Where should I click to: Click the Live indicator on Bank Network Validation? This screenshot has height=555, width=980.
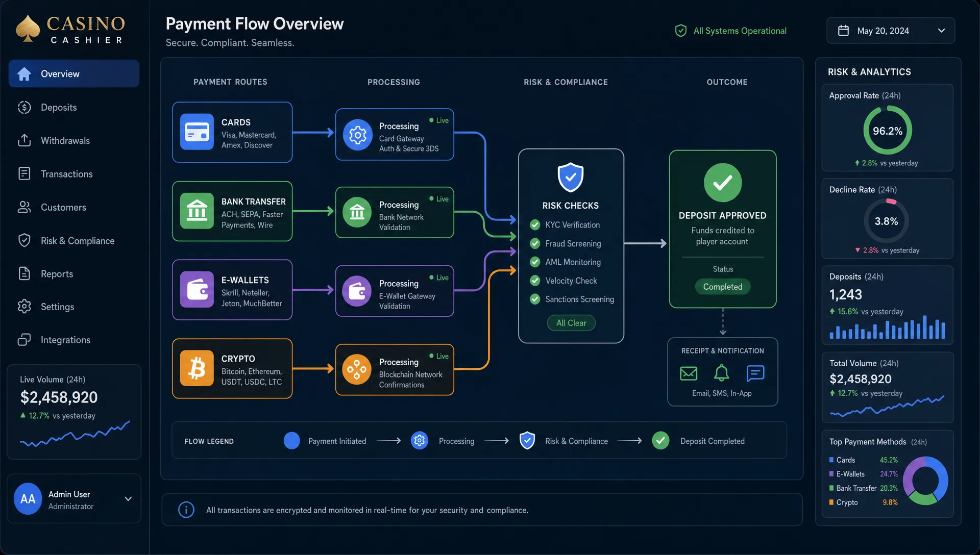pyautogui.click(x=439, y=199)
